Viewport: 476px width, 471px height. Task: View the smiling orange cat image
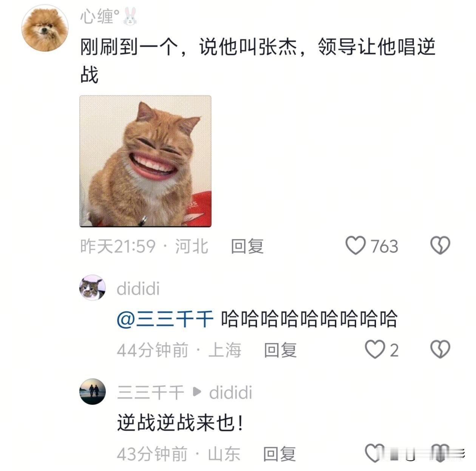pos(145,162)
